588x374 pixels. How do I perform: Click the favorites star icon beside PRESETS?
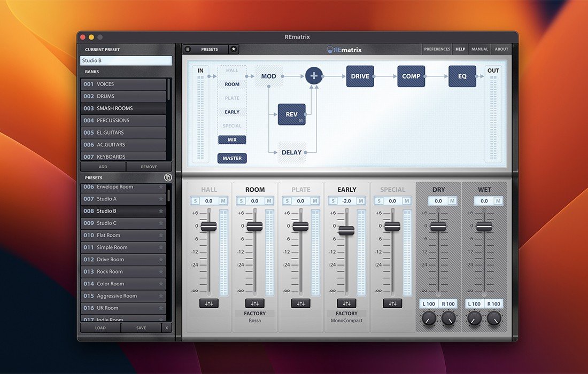(x=234, y=49)
